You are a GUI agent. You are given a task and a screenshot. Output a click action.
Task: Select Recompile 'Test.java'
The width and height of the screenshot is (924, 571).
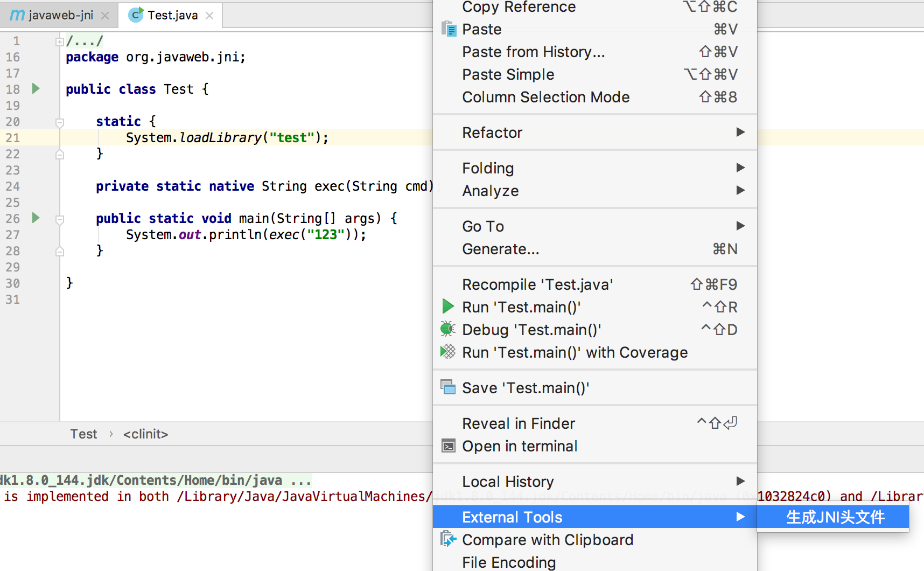pyautogui.click(x=594, y=284)
